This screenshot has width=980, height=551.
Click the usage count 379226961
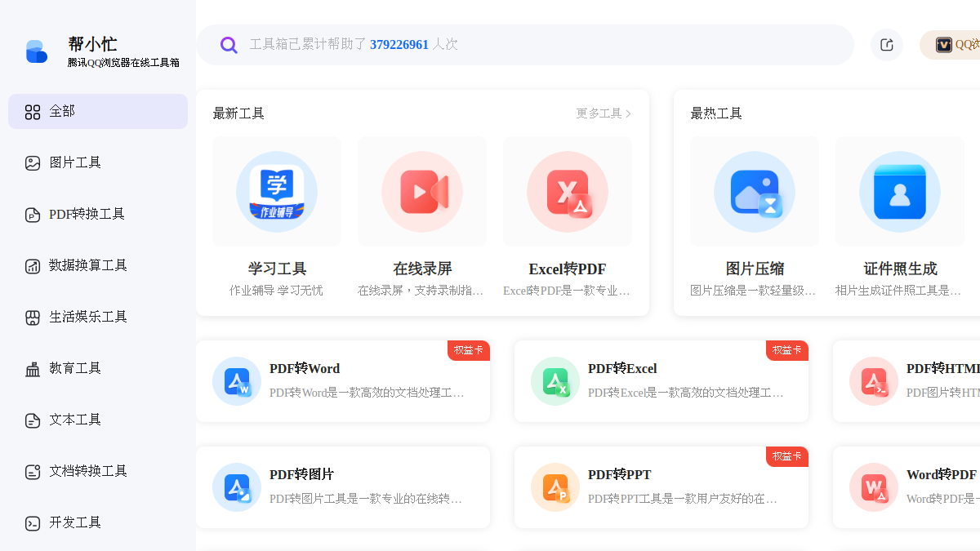click(399, 45)
